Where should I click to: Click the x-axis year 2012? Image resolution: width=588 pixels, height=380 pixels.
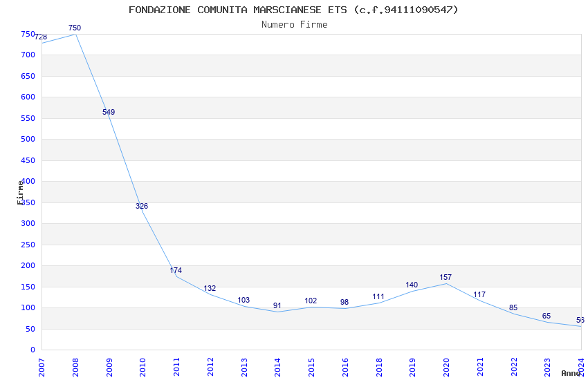click(210, 368)
